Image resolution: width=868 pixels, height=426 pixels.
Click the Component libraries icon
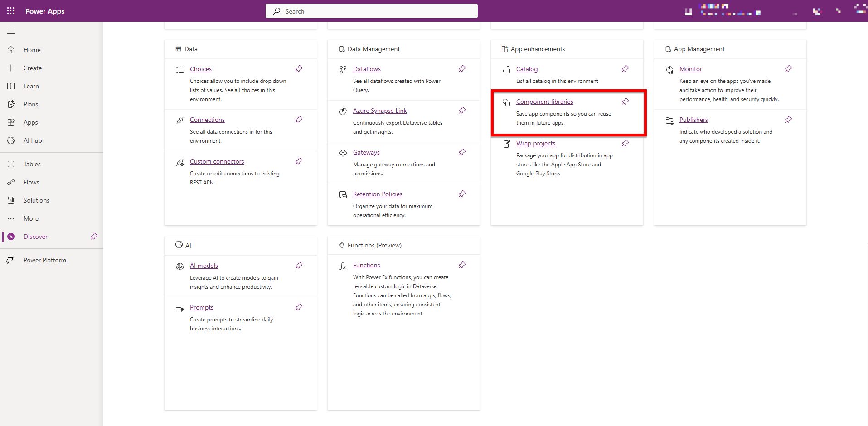click(x=506, y=102)
